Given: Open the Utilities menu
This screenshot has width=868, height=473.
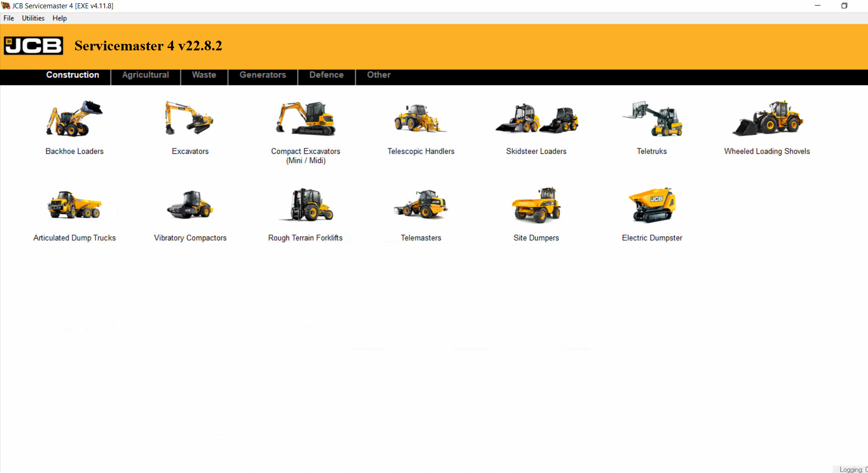Looking at the screenshot, I should point(33,18).
